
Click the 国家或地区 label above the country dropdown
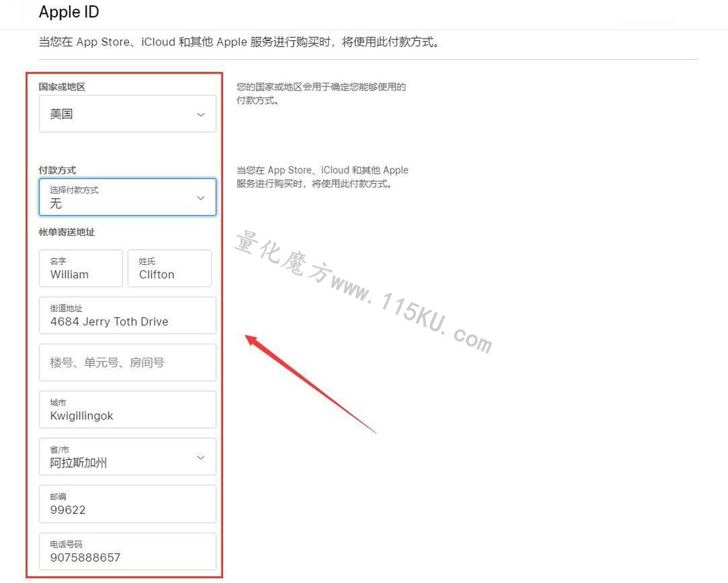(62, 87)
